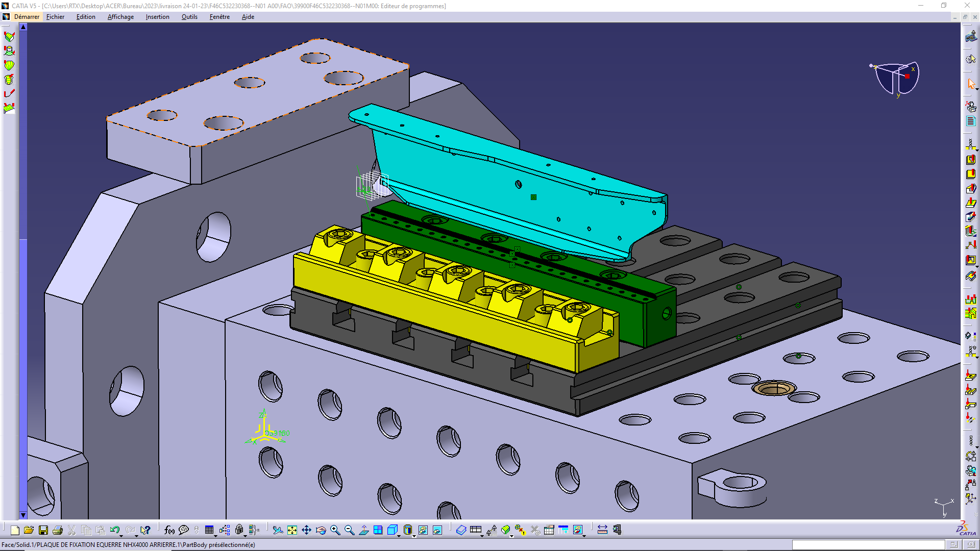The width and height of the screenshot is (980, 551).
Task: Click the command input field in status bar
Action: pos(868,545)
